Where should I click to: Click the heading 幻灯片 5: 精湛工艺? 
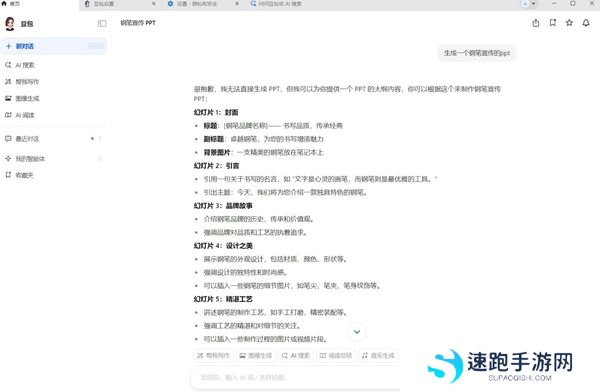pos(223,299)
